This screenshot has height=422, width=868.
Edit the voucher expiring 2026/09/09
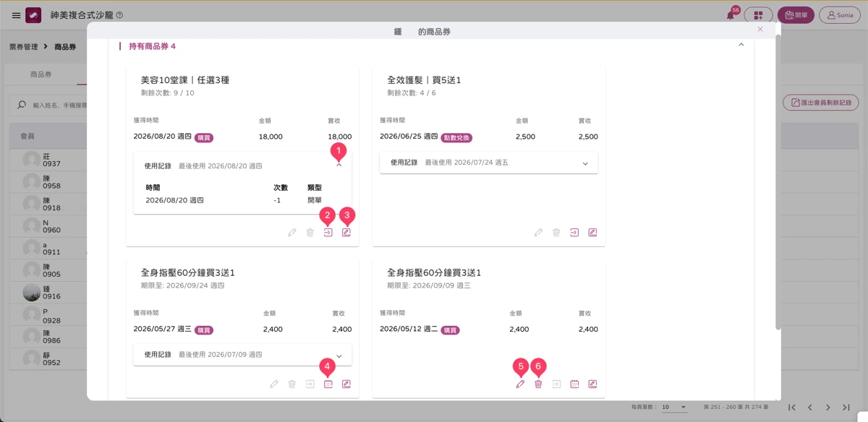pyautogui.click(x=520, y=384)
